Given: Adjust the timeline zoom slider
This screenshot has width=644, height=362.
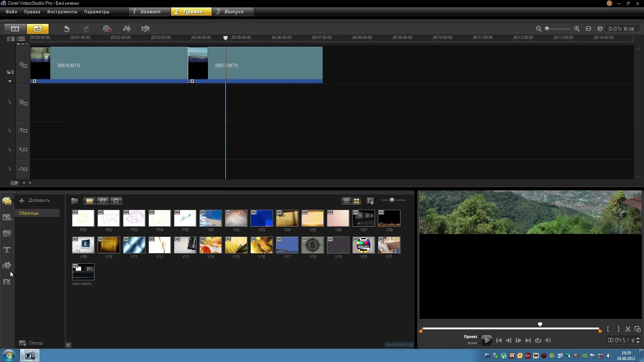Looking at the screenshot, I should pyautogui.click(x=547, y=29).
